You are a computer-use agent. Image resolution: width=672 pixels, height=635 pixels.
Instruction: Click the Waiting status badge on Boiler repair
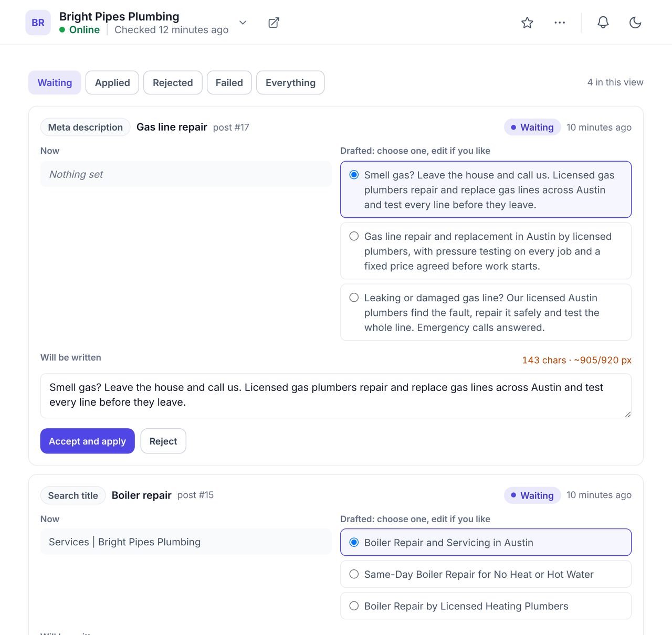click(x=532, y=495)
